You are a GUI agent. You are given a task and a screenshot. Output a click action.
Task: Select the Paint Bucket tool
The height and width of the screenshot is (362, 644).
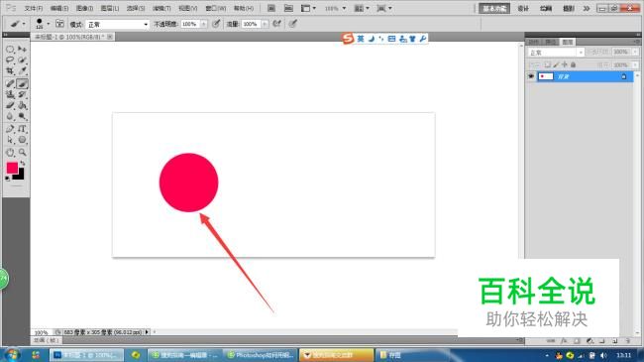(x=22, y=106)
